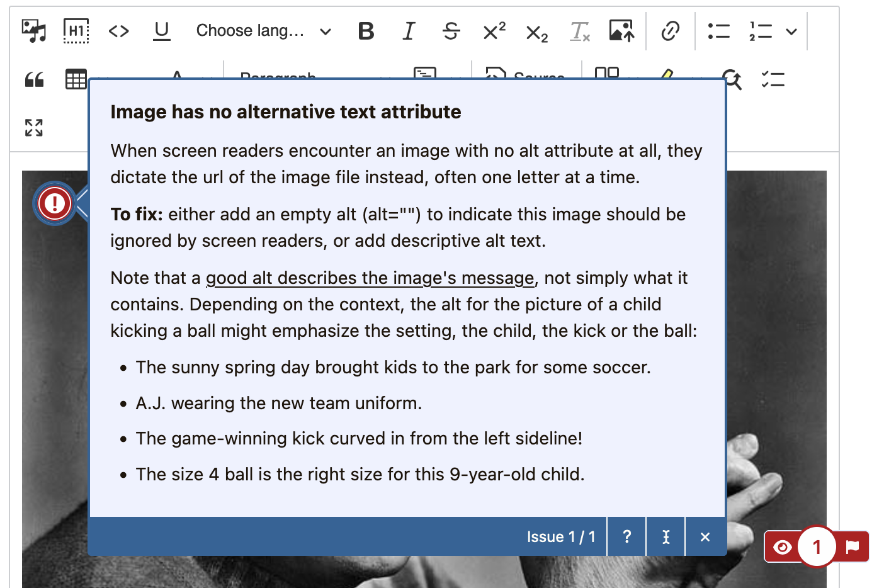Close the accessibility issue popup
Viewport: 884px width, 588px height.
point(705,536)
